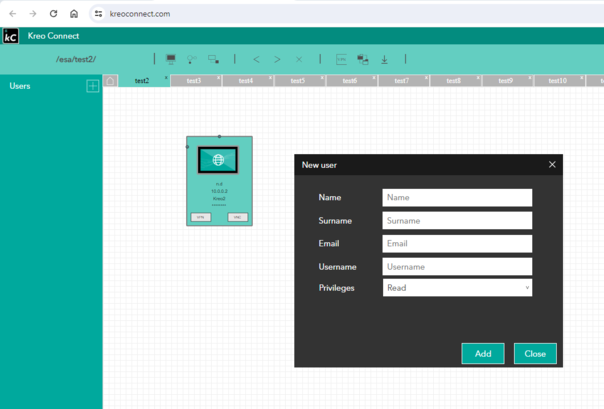Click the right arrow toolbar icon

point(277,60)
